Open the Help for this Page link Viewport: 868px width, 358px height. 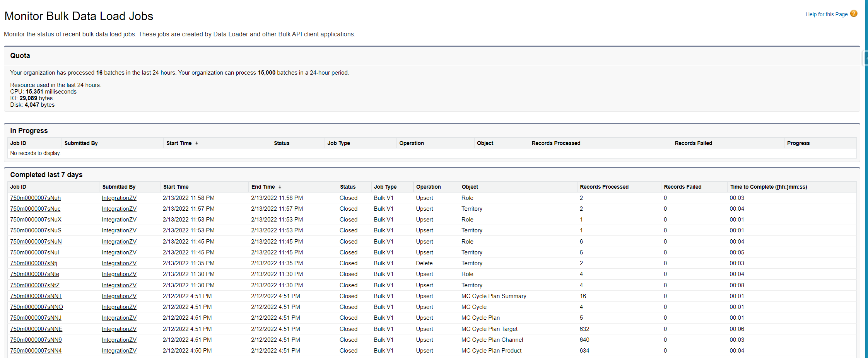[826, 14]
